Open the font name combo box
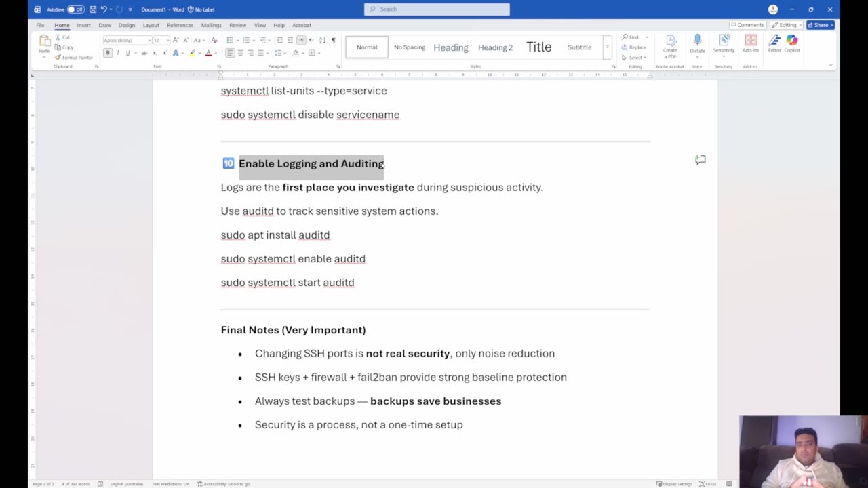 [127, 40]
